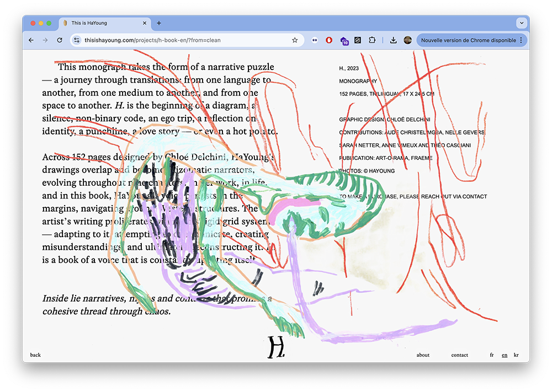Click the browser forward arrow
The image size is (552, 392).
[45, 40]
